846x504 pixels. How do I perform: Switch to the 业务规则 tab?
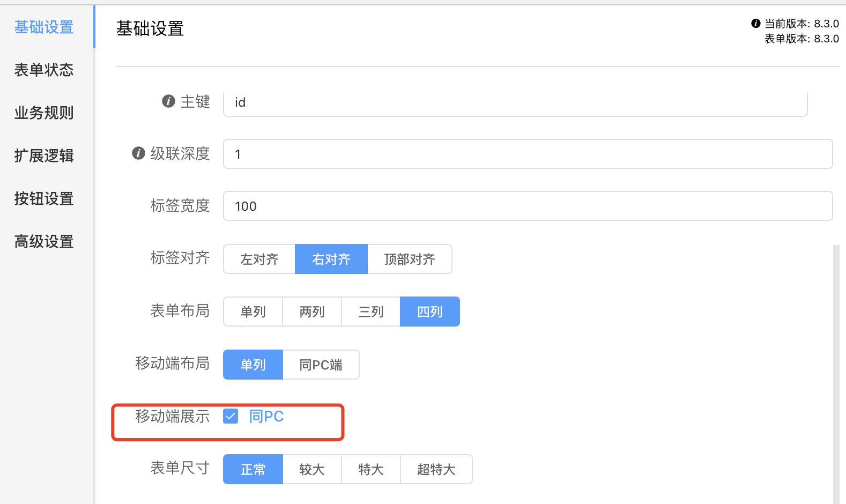[x=44, y=113]
